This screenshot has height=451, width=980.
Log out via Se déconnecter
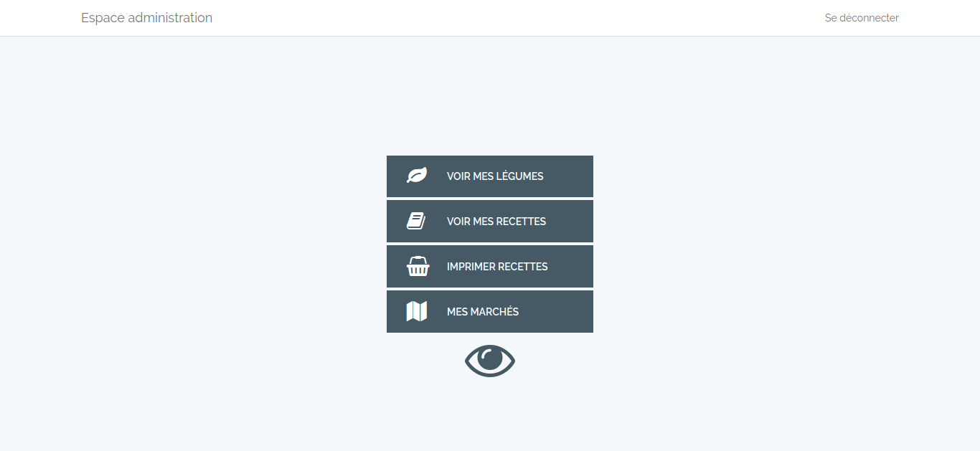point(862,18)
